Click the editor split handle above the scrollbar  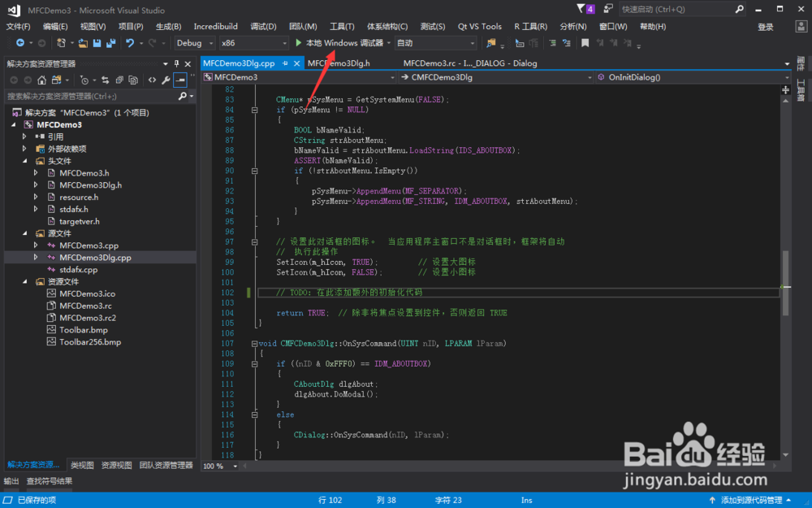click(x=785, y=90)
